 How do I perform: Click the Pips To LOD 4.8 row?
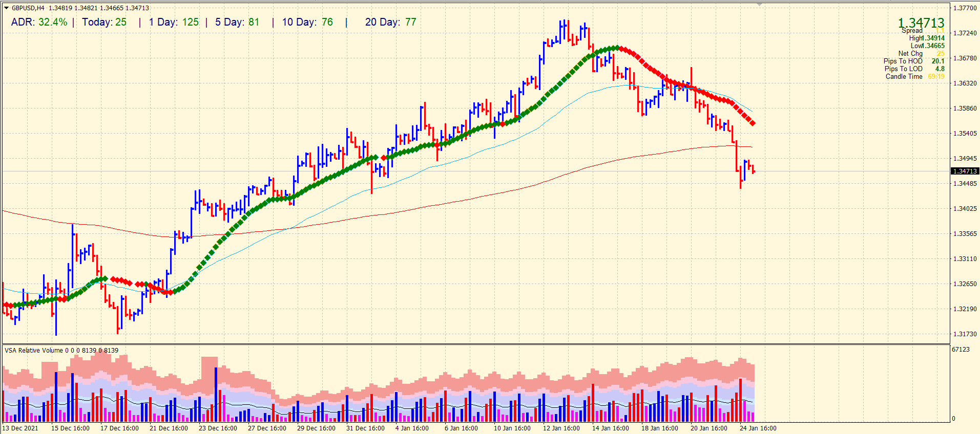point(914,69)
